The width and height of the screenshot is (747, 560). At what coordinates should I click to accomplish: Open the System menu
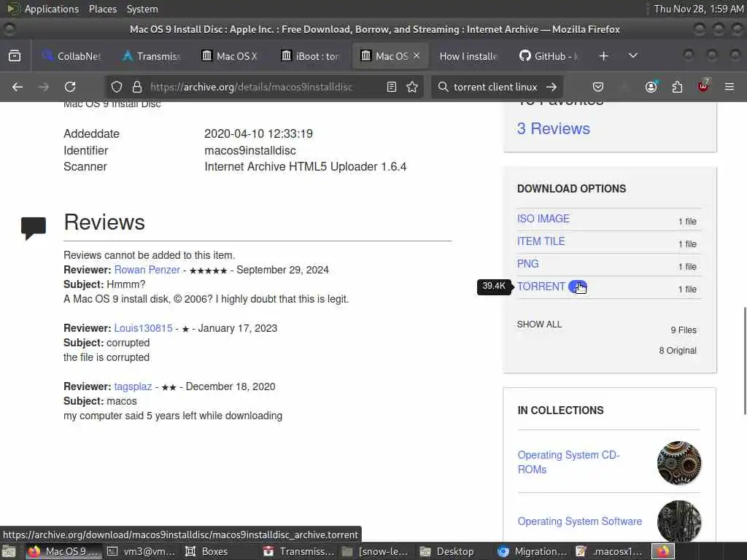click(142, 9)
